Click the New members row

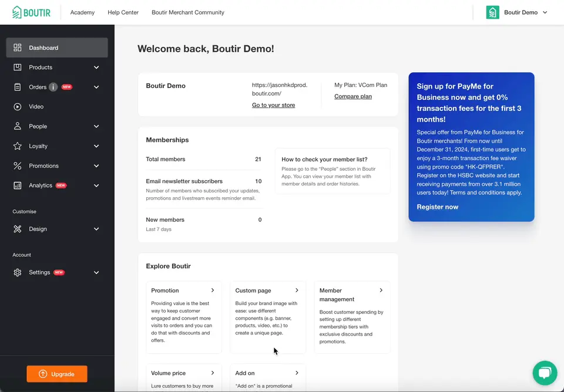(x=204, y=224)
